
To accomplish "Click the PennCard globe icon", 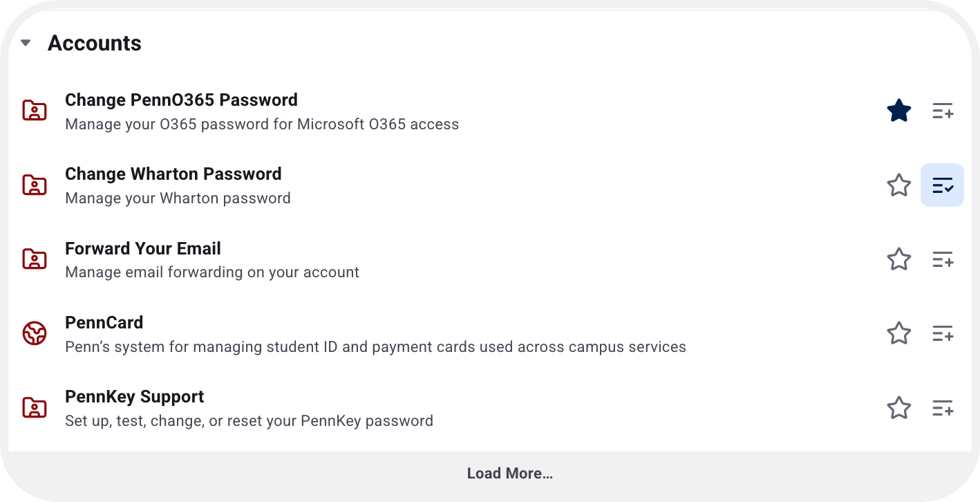I will tap(35, 334).
